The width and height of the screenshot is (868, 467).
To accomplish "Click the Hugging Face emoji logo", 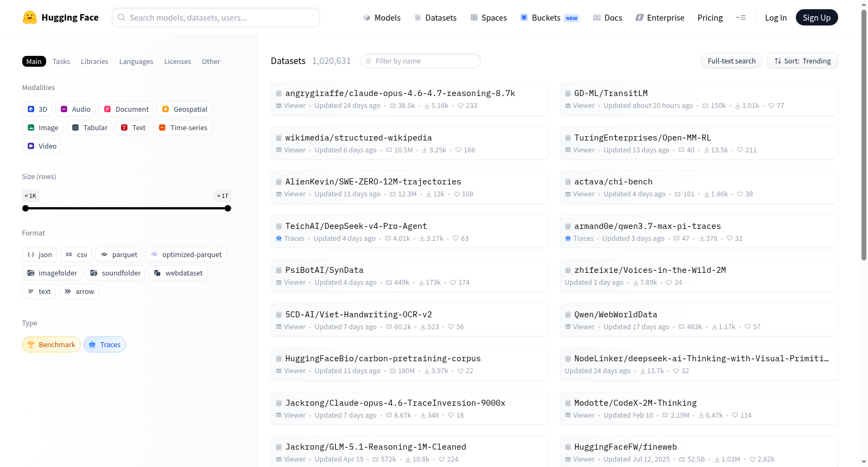I will coord(30,17).
